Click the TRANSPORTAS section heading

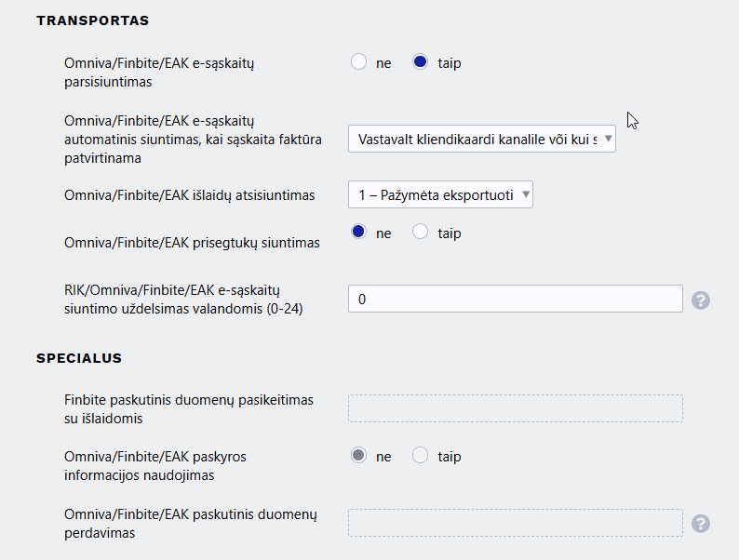[x=93, y=20]
